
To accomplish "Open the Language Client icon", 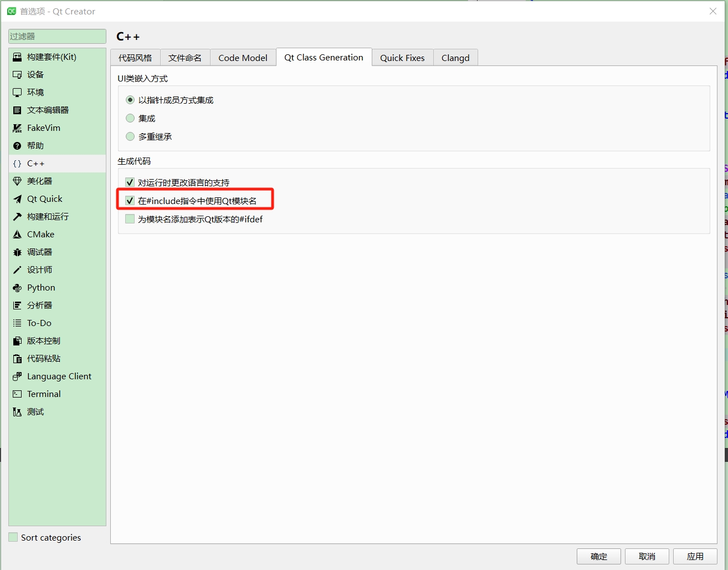I will click(x=17, y=376).
